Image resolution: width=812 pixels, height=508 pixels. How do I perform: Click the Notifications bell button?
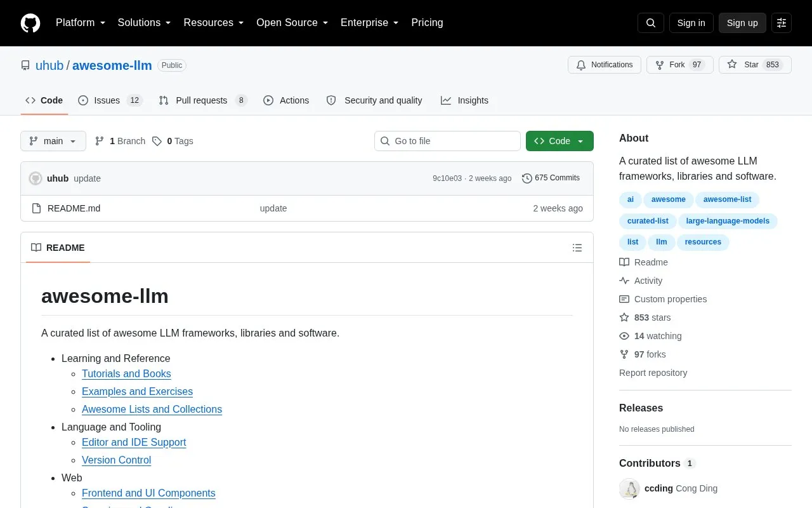click(605, 65)
